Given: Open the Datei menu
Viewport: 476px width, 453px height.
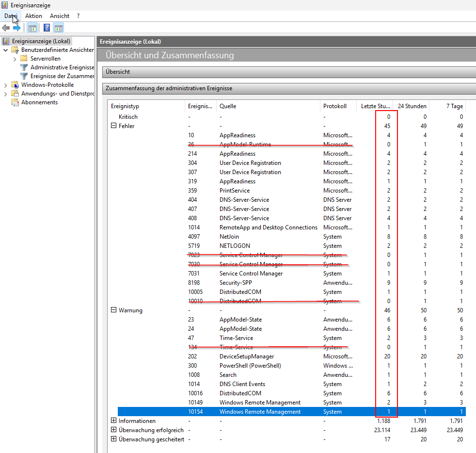Looking at the screenshot, I should [x=11, y=16].
